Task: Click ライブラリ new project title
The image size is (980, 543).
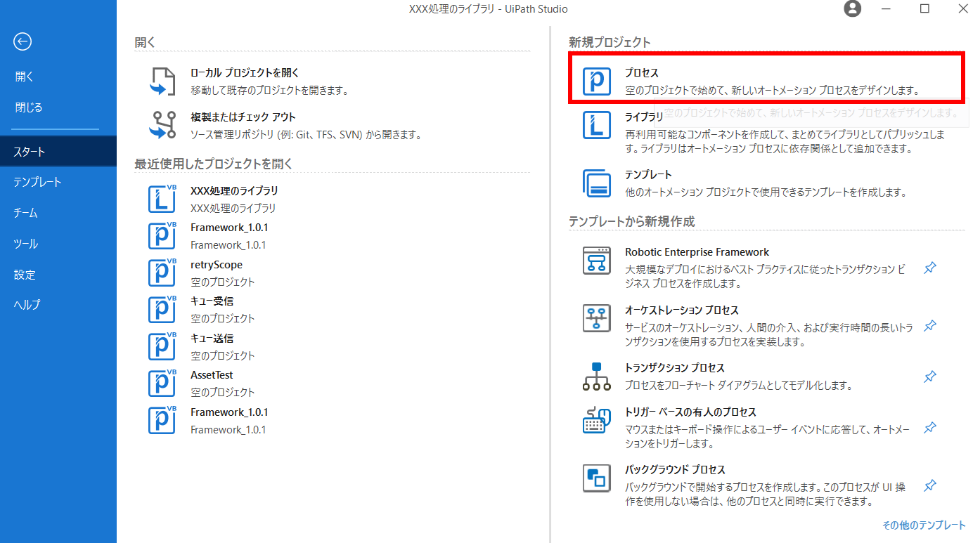Action: [x=644, y=117]
